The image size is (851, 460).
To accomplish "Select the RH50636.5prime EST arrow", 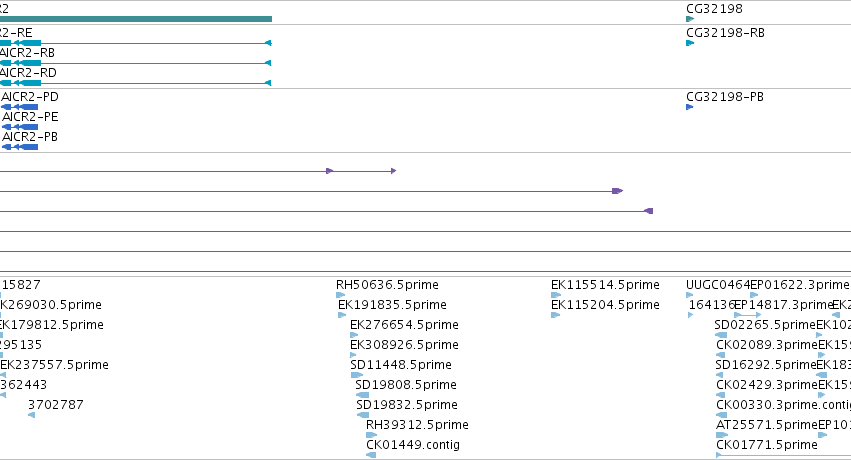I will pos(340,295).
